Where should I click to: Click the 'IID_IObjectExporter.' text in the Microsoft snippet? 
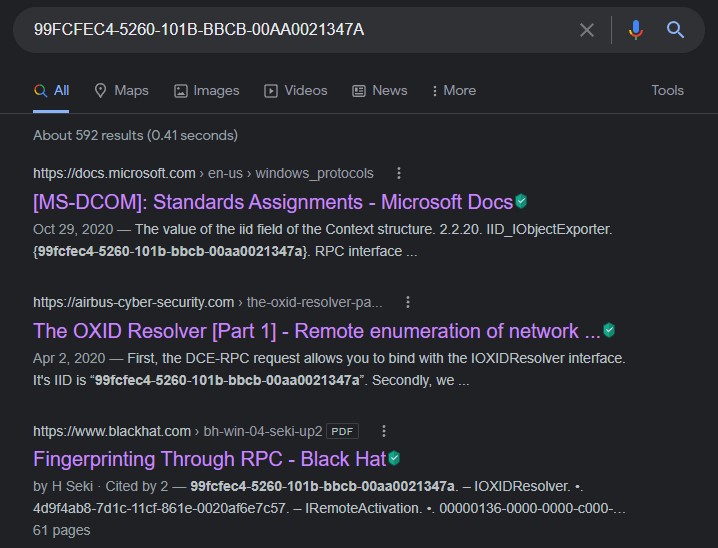coord(549,229)
